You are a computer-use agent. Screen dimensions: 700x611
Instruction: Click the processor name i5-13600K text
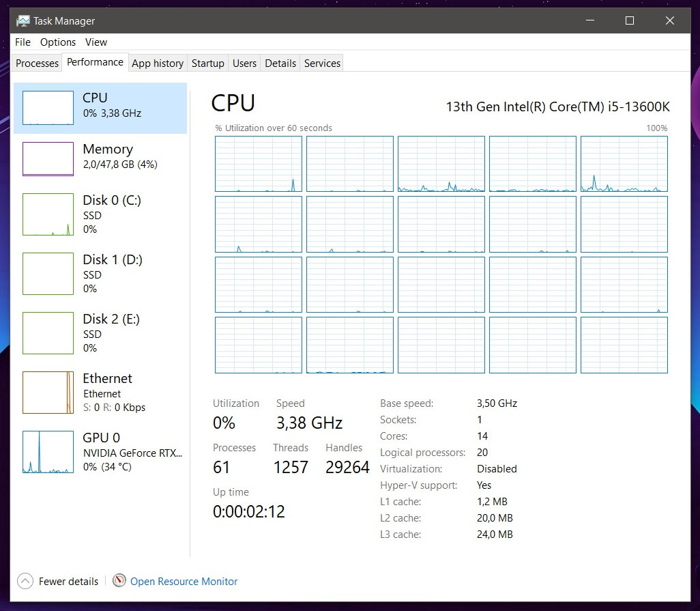tap(557, 106)
